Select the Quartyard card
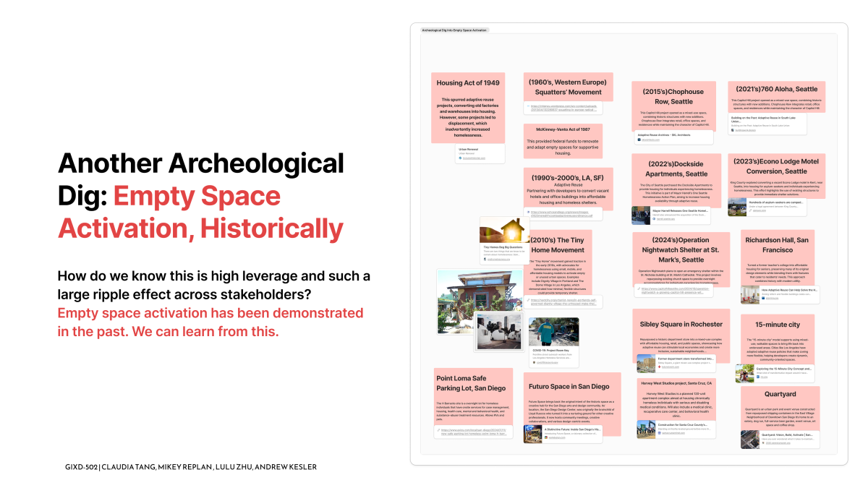 pos(780,407)
